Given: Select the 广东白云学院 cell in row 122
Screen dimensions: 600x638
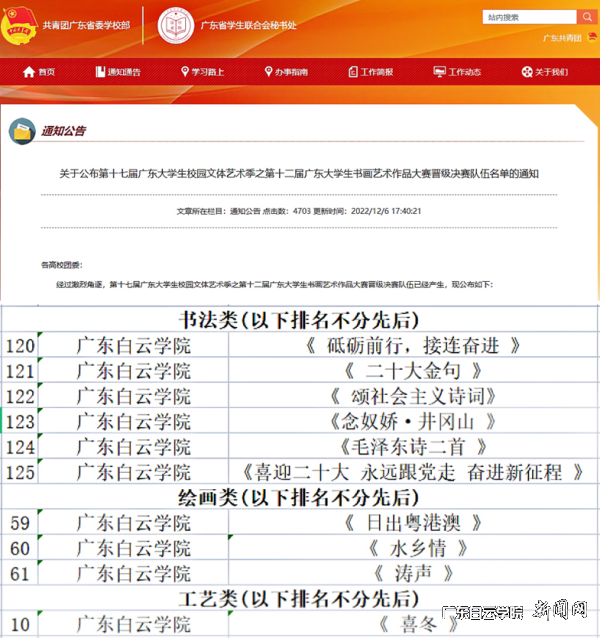Looking at the screenshot, I should 133,396.
